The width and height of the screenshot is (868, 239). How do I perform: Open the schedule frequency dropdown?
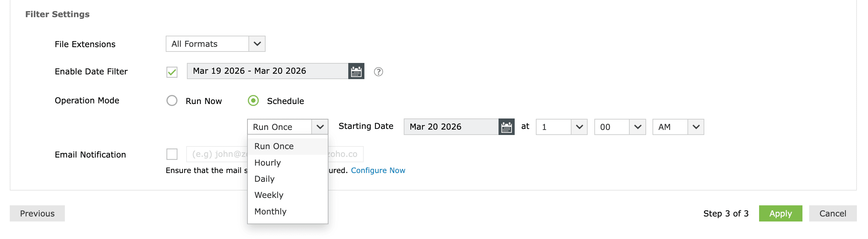(319, 127)
